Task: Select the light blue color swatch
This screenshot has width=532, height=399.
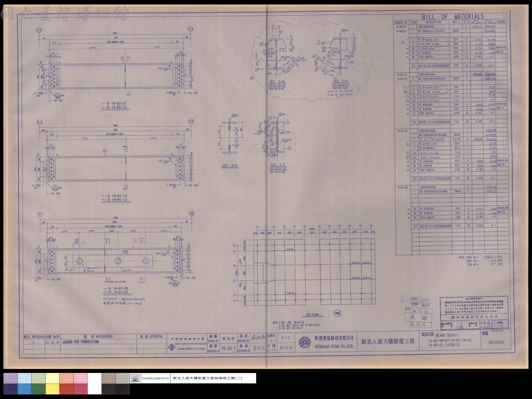Action: coord(24,378)
